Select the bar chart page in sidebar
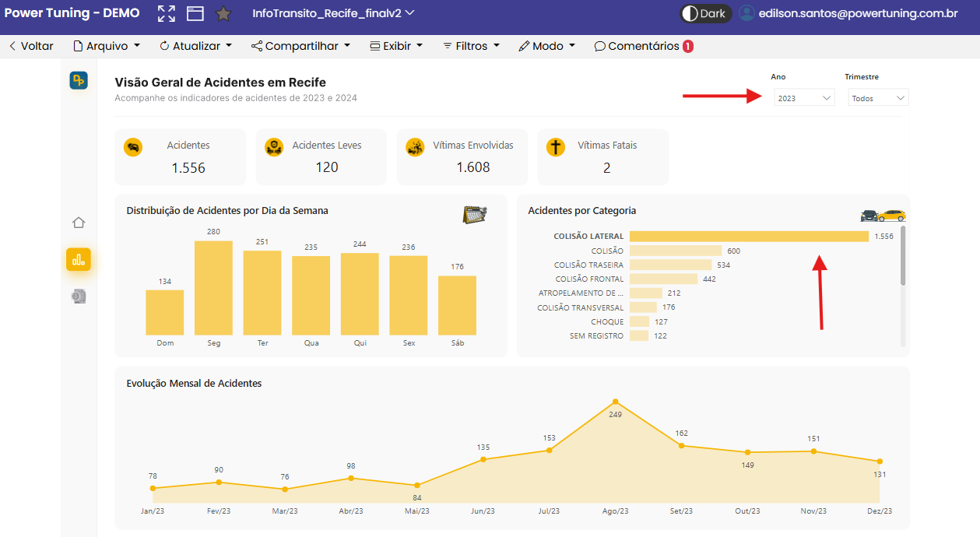 pos(79,260)
